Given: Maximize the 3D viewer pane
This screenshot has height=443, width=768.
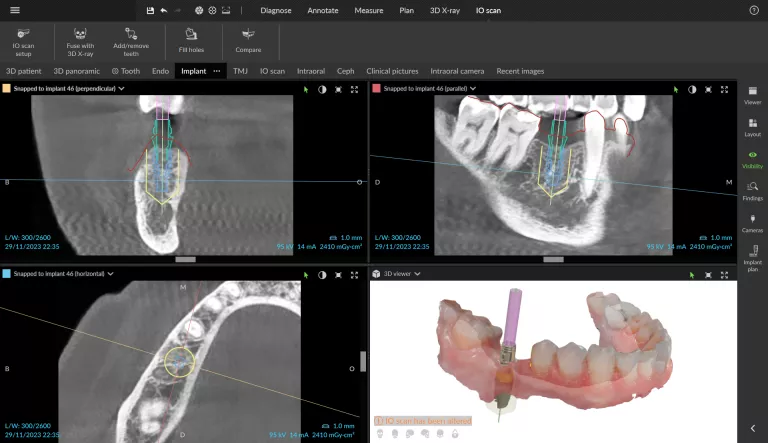Looking at the screenshot, I should pos(724,275).
